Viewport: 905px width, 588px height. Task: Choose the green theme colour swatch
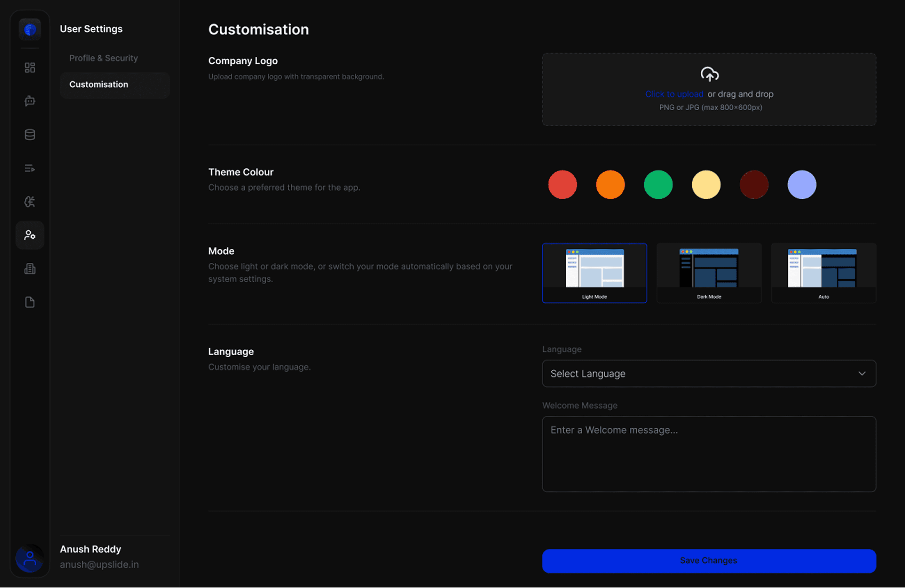click(x=658, y=185)
